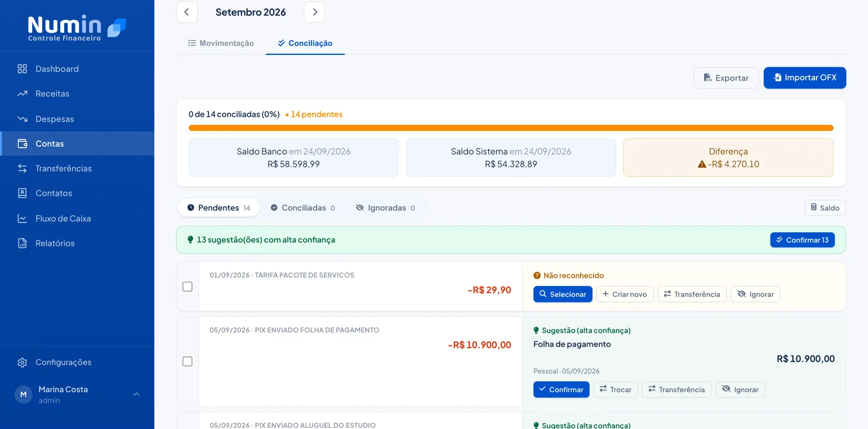Ignore the Folha de pagamento suggestion

(x=741, y=390)
